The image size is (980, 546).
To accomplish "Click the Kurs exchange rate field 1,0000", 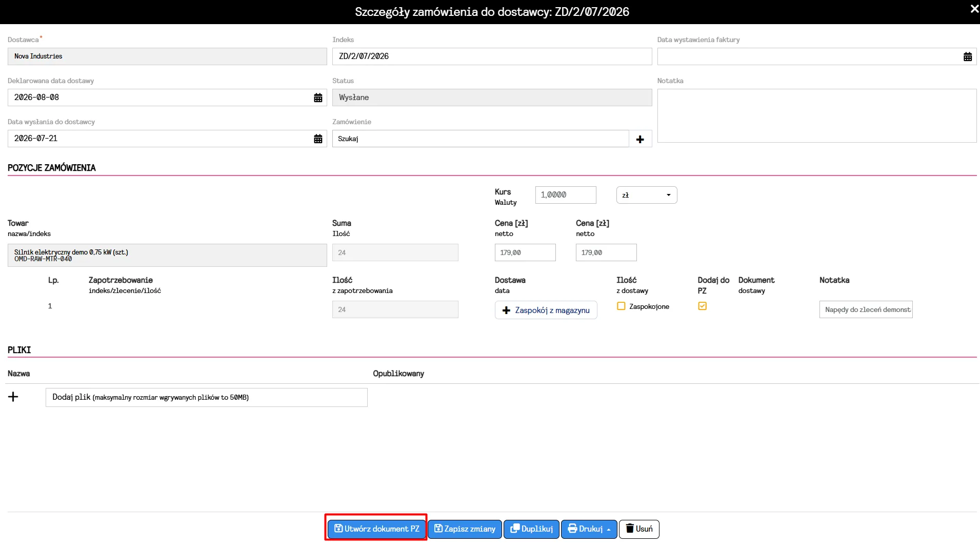I will [566, 195].
